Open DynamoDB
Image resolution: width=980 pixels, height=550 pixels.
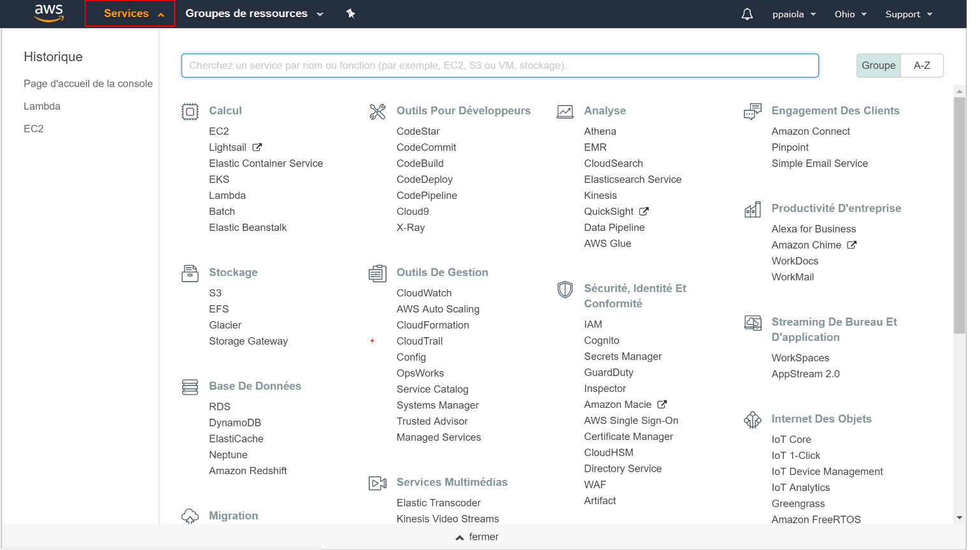[x=235, y=423]
